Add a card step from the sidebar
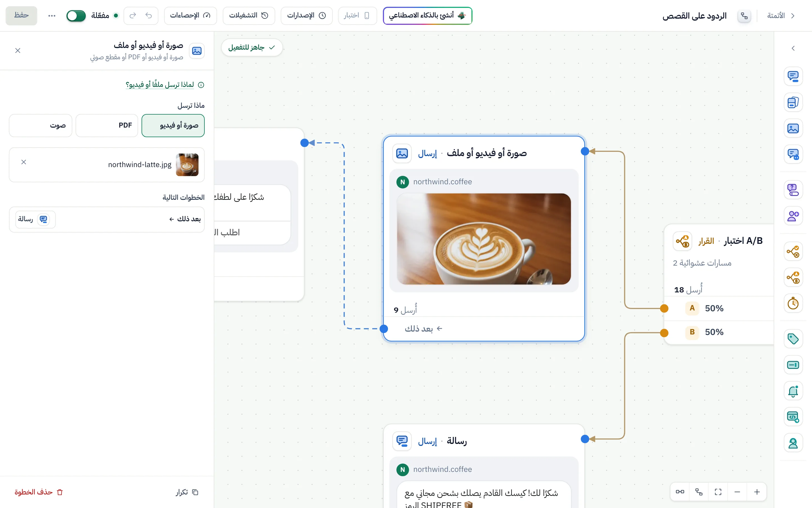812x508 pixels. (x=793, y=102)
